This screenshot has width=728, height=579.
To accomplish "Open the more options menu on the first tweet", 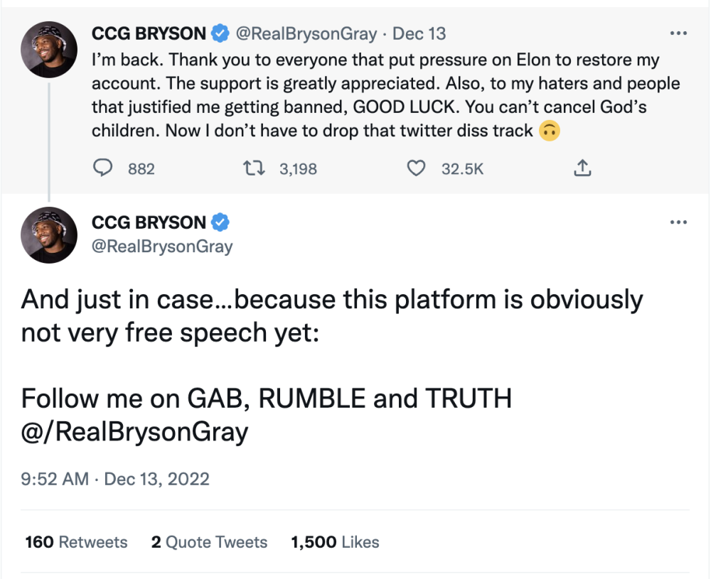I will click(679, 33).
